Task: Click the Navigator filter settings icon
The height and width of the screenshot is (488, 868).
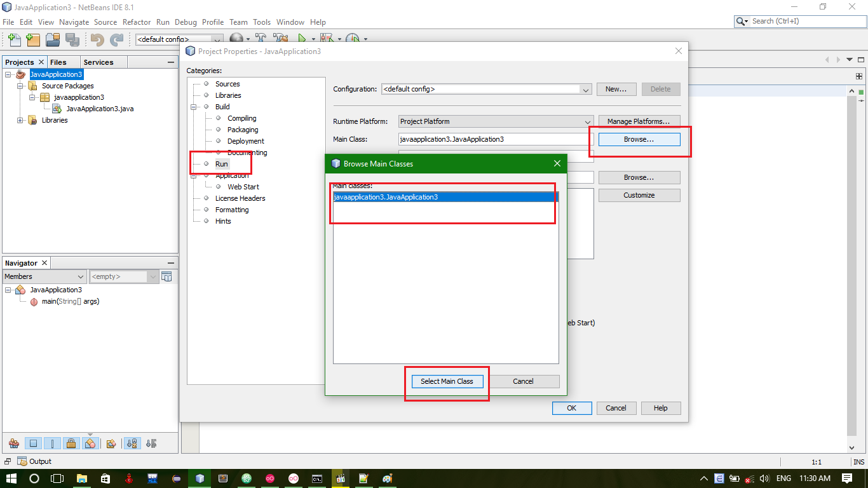Action: pos(166,276)
